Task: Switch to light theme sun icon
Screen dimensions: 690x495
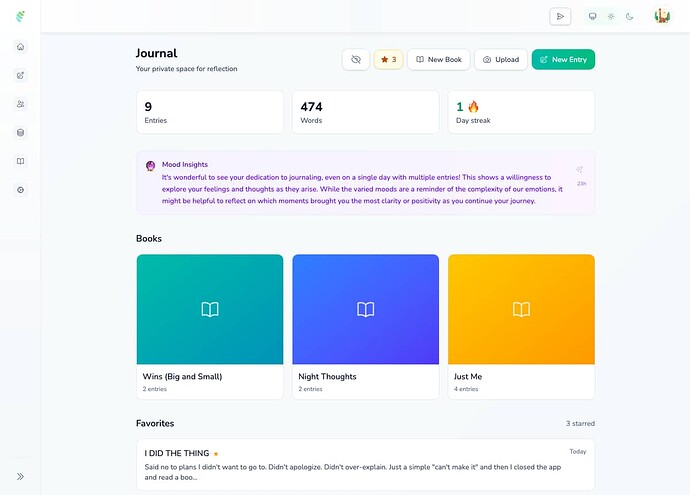Action: (610, 16)
